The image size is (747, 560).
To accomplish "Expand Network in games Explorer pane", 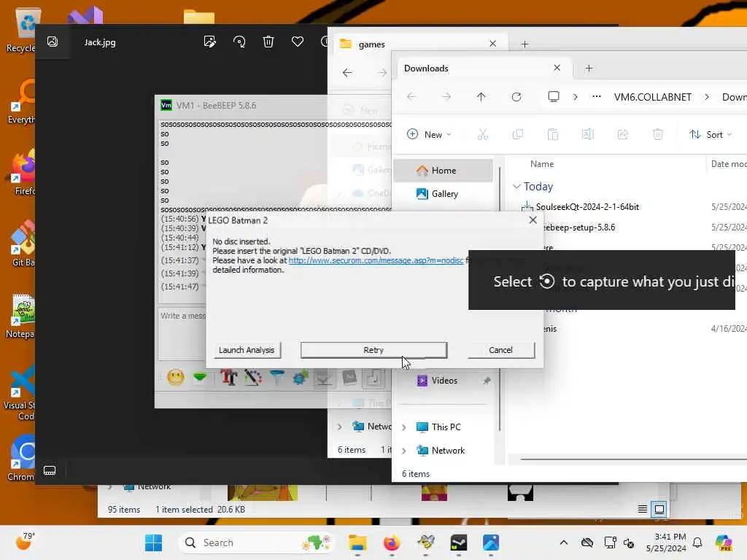I will coord(340,427).
